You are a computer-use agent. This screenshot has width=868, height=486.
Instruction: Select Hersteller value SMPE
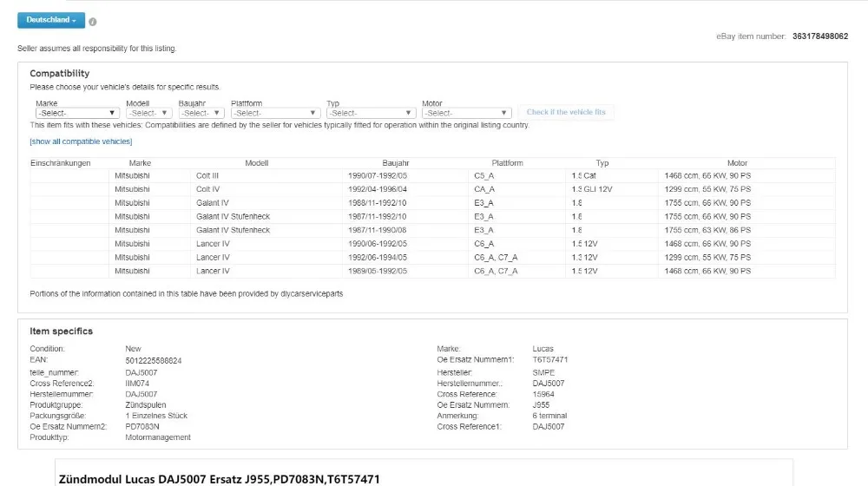coord(543,372)
